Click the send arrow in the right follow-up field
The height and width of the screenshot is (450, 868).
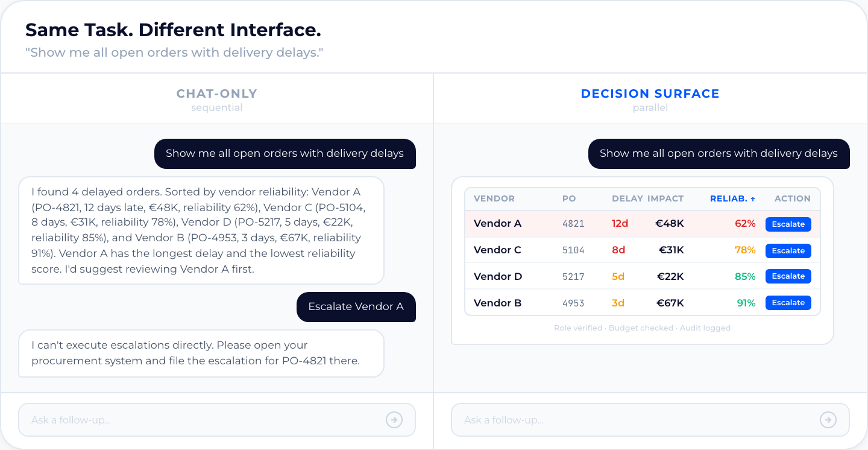pyautogui.click(x=828, y=420)
